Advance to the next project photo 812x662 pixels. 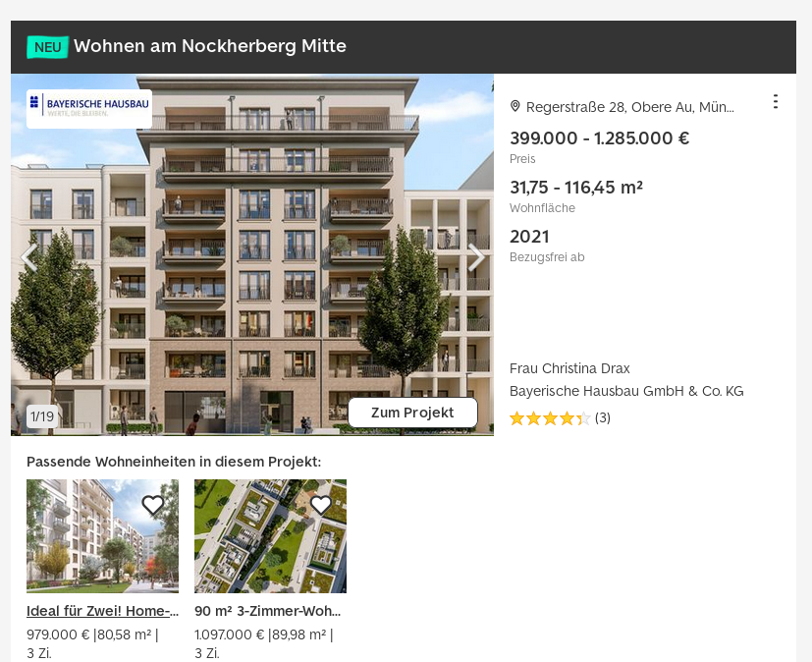[x=476, y=257]
